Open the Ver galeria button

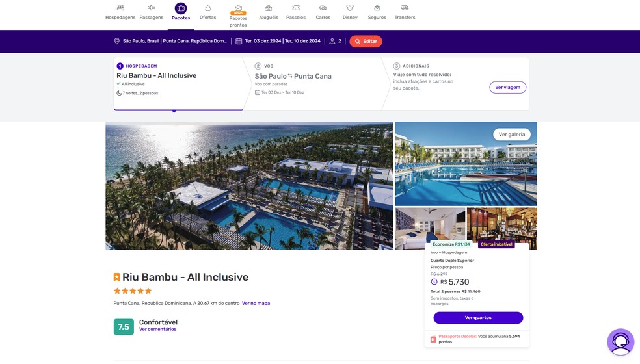pos(512,135)
